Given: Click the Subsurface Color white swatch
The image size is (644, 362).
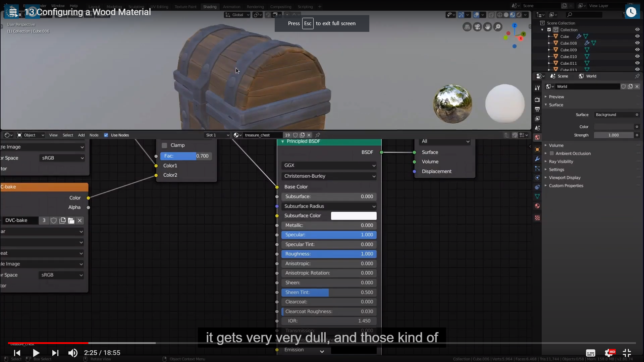Looking at the screenshot, I should (x=354, y=216).
